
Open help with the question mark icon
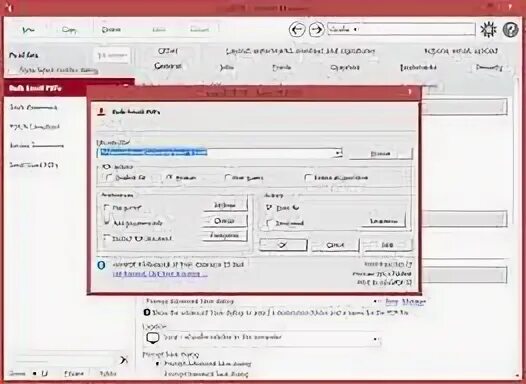(x=511, y=30)
